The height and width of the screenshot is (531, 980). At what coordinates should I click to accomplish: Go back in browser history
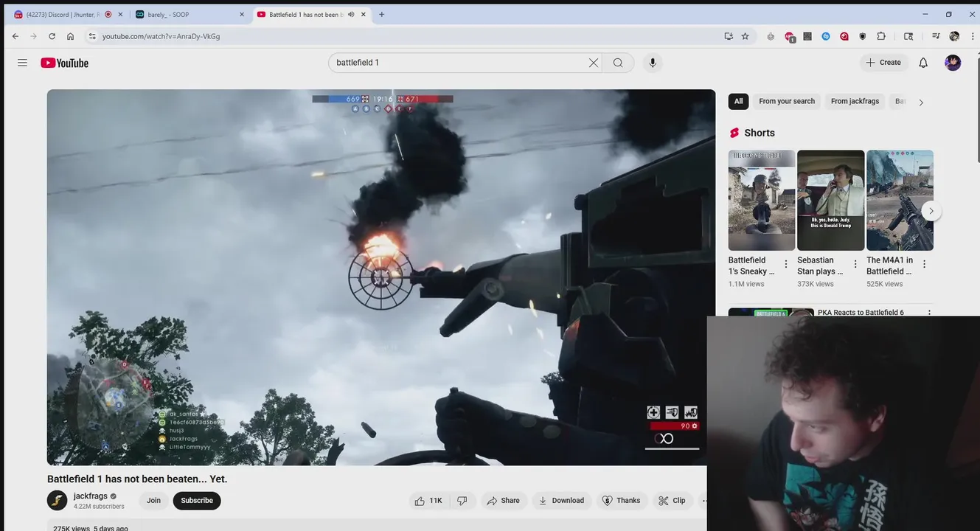(15, 36)
